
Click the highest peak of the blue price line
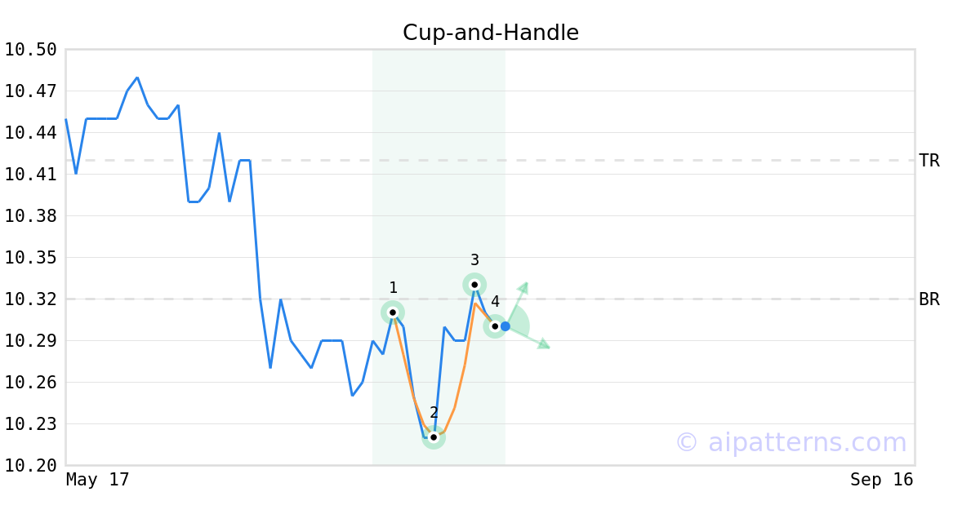coord(137,78)
